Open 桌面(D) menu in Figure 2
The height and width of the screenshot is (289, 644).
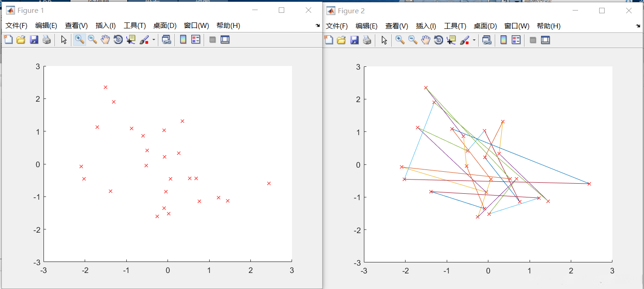(485, 26)
